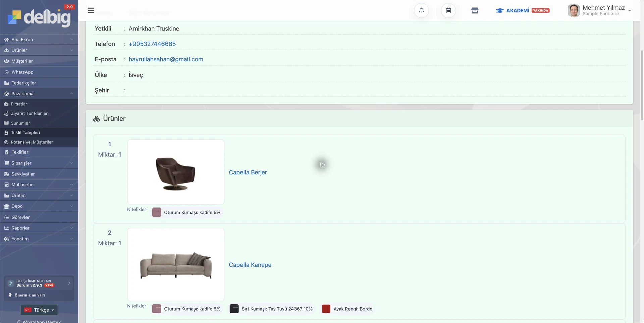Expand the Yönetim chevron

[71, 239]
